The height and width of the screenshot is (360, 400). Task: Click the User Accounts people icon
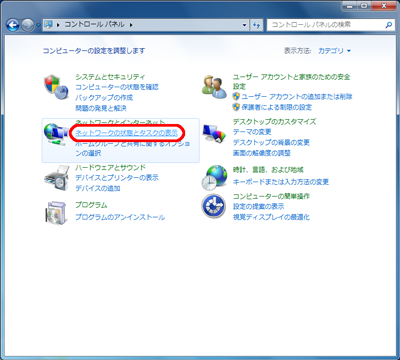(x=214, y=87)
